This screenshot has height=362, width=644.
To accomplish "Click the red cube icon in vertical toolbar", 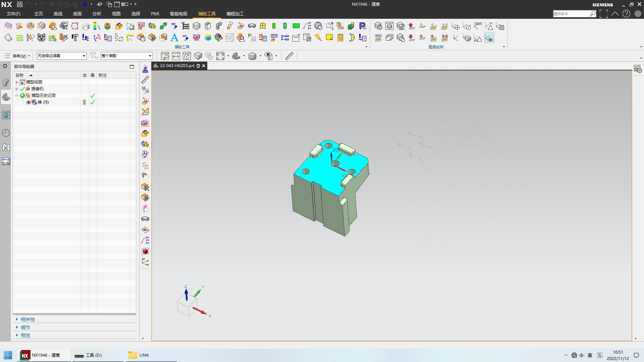I will click(145, 251).
